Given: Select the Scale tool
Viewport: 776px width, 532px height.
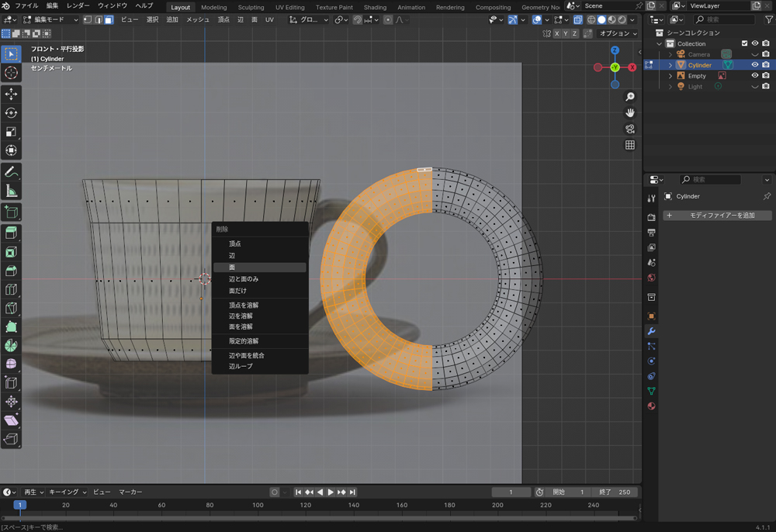Looking at the screenshot, I should 12,132.
